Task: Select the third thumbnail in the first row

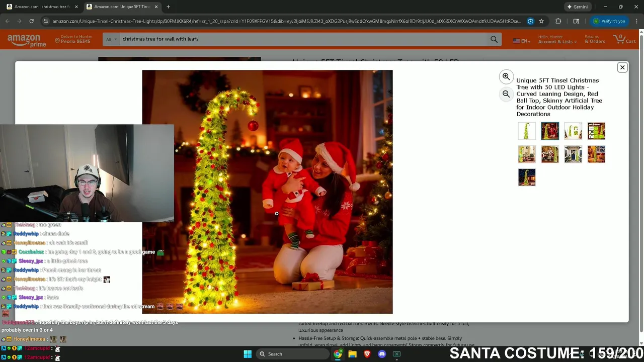Action: point(573,131)
